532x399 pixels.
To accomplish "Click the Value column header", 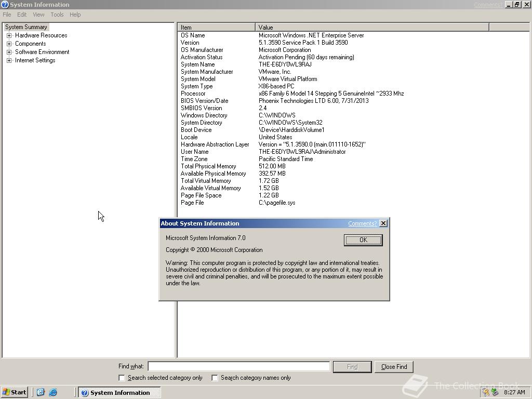I will coord(372,27).
